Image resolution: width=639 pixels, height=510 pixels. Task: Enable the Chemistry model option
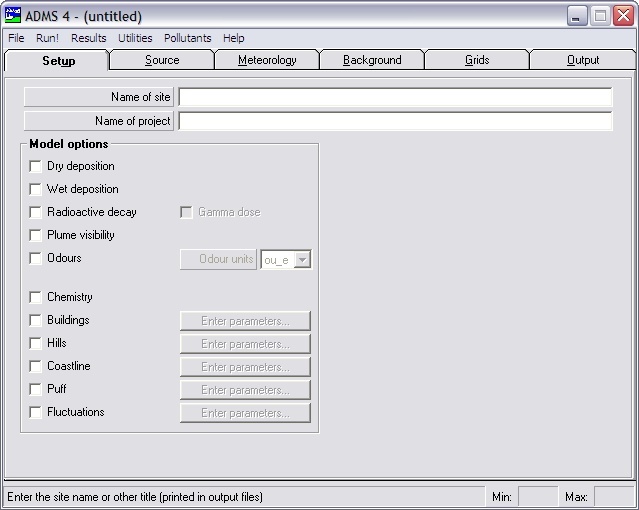pyautogui.click(x=35, y=297)
